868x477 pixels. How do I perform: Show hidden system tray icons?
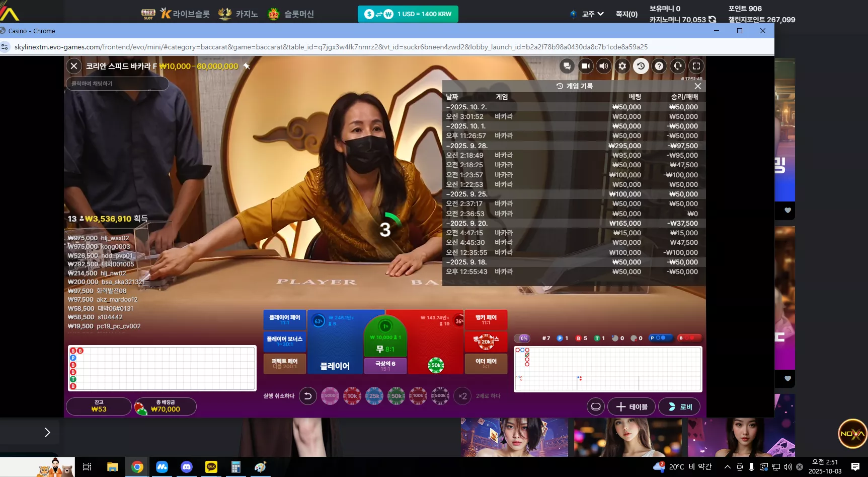click(x=727, y=467)
